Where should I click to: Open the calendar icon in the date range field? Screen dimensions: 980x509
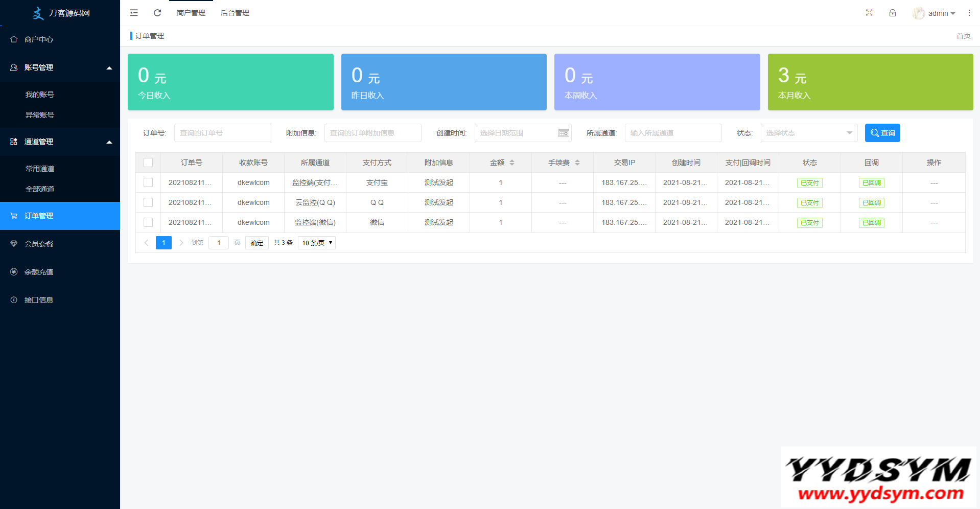pyautogui.click(x=563, y=133)
